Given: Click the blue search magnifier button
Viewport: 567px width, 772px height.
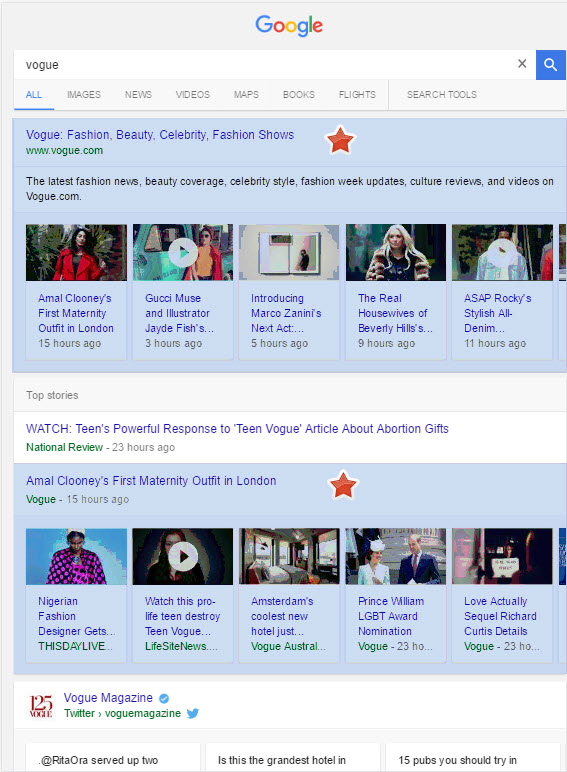Looking at the screenshot, I should coord(550,64).
